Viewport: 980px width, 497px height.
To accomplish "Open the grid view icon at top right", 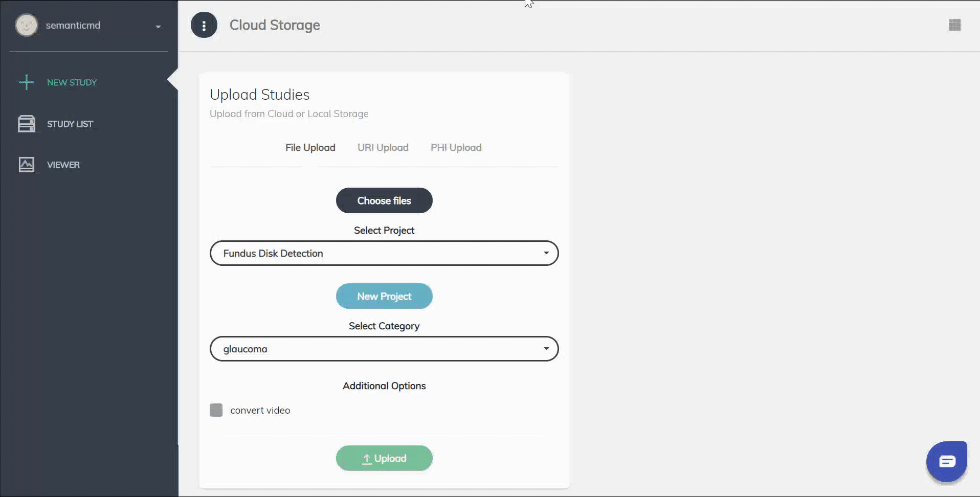I will click(954, 25).
